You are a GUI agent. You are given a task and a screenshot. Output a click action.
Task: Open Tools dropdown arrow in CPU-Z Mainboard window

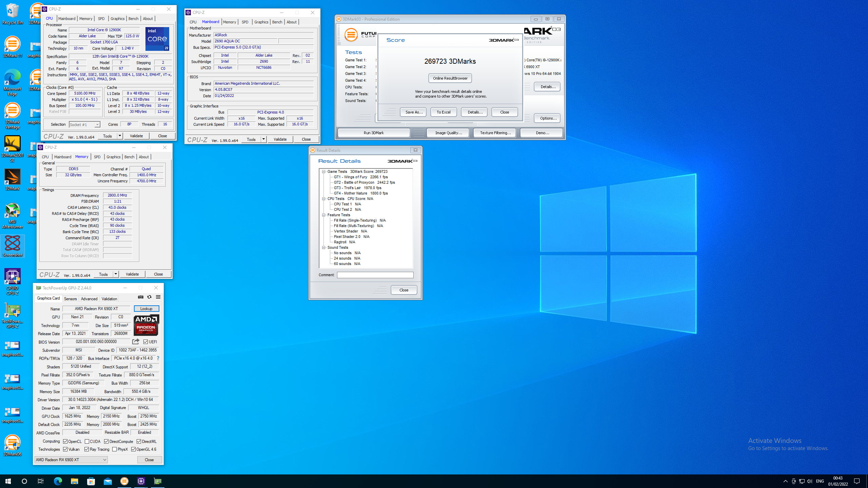click(x=263, y=139)
